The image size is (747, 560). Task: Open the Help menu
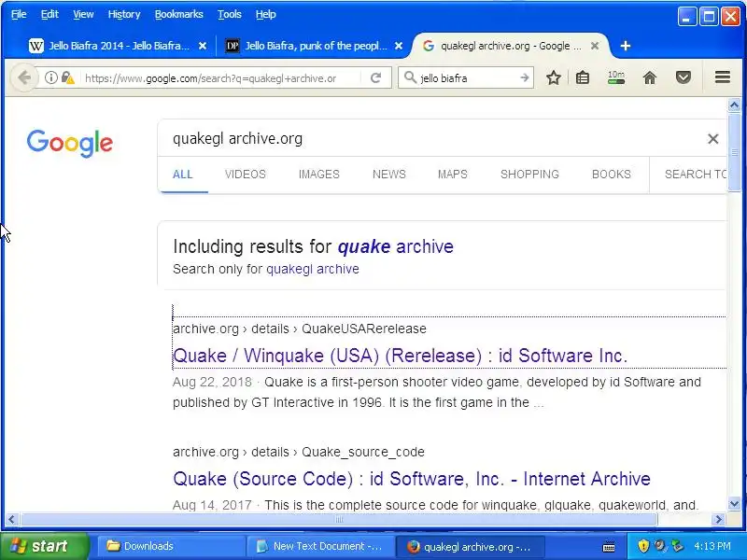[x=266, y=14]
